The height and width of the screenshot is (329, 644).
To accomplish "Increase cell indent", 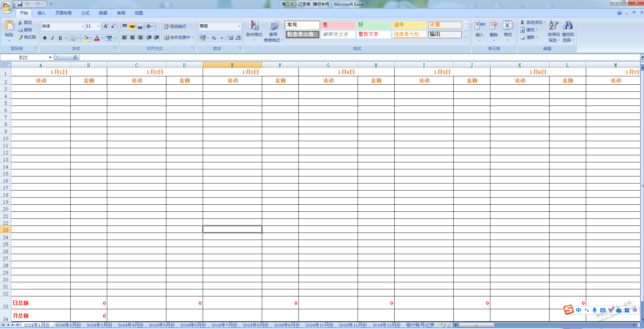I will coord(157,38).
